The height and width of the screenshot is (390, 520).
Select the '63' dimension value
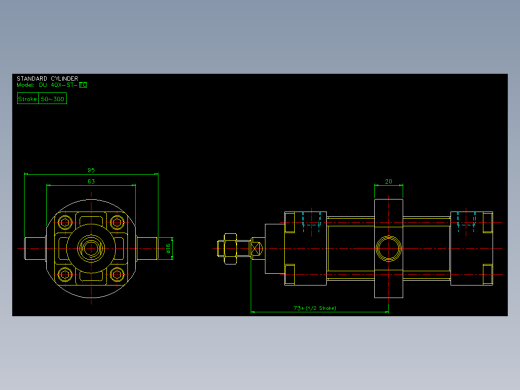coord(91,182)
